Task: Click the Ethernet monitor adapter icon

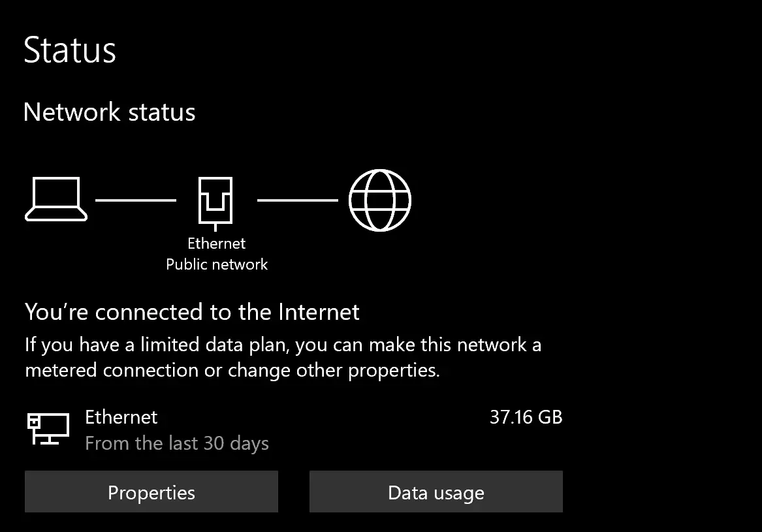Action: 48,429
